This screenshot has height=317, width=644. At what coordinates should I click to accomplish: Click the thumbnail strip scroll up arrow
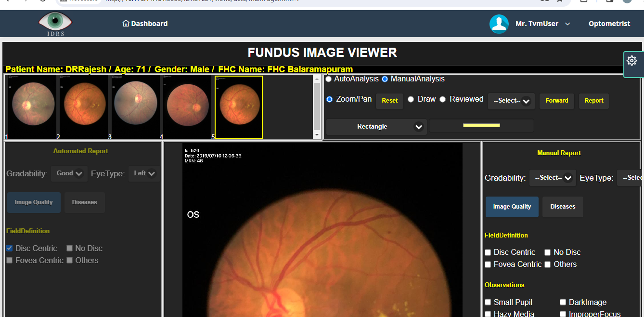[x=317, y=79]
